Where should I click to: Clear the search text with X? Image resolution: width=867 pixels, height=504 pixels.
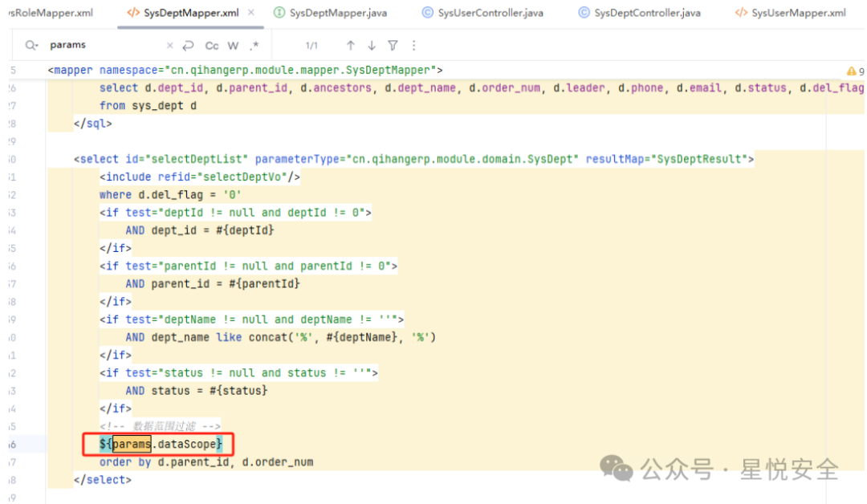169,45
